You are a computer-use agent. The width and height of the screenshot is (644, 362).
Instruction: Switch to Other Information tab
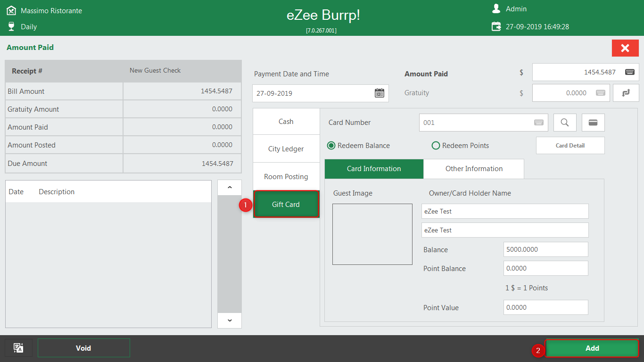[474, 169]
